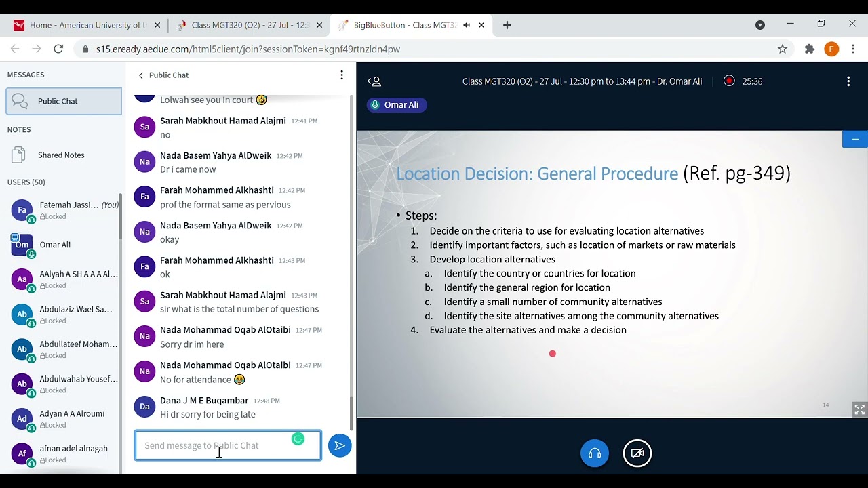The height and width of the screenshot is (488, 868).
Task: Open chat options three-dot menu
Action: coord(342,75)
